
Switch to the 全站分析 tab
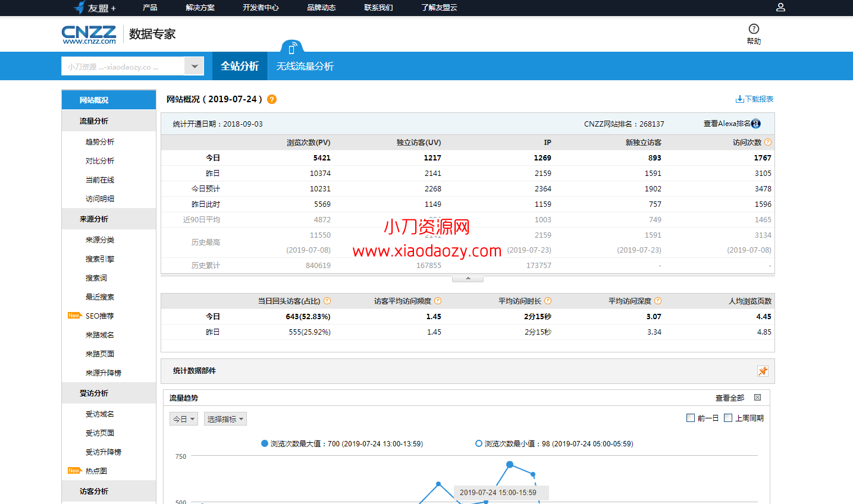click(240, 66)
